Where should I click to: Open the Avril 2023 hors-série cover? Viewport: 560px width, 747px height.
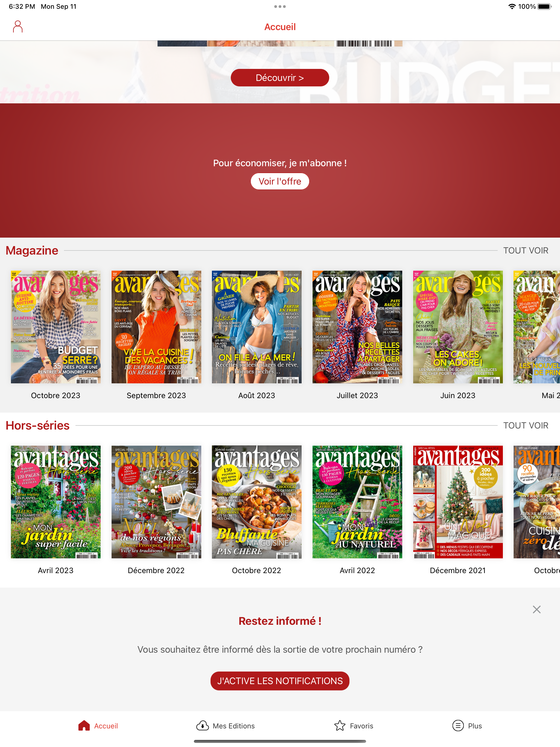(56, 502)
